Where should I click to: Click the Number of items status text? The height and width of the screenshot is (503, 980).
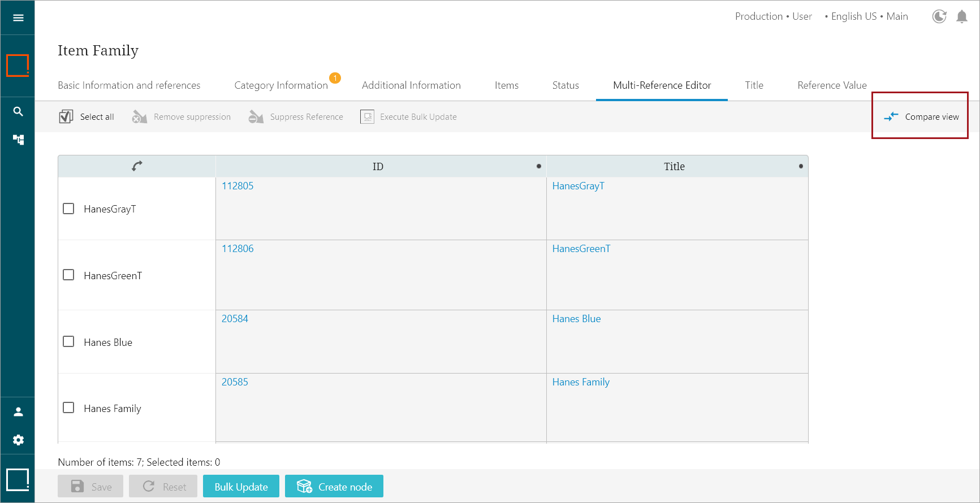(139, 462)
